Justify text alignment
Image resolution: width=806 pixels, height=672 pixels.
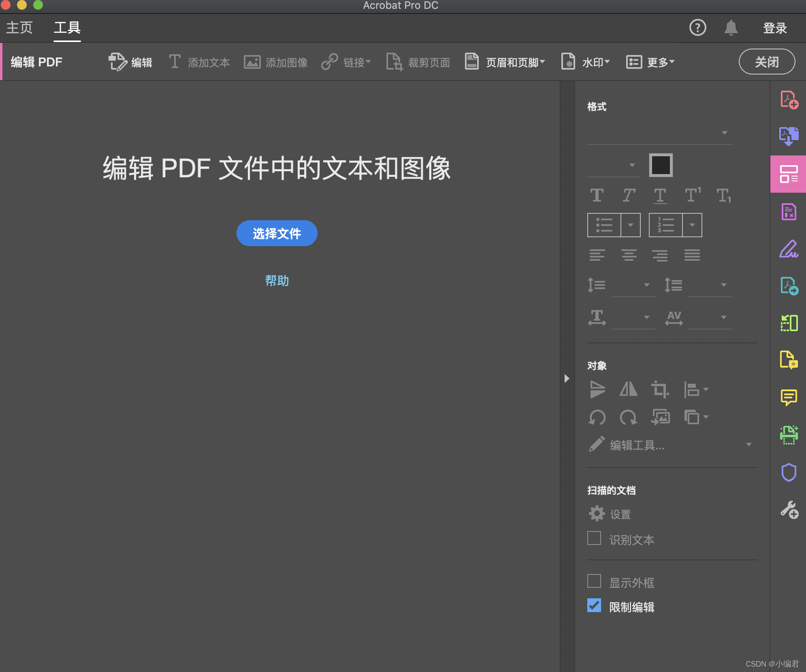pos(692,255)
